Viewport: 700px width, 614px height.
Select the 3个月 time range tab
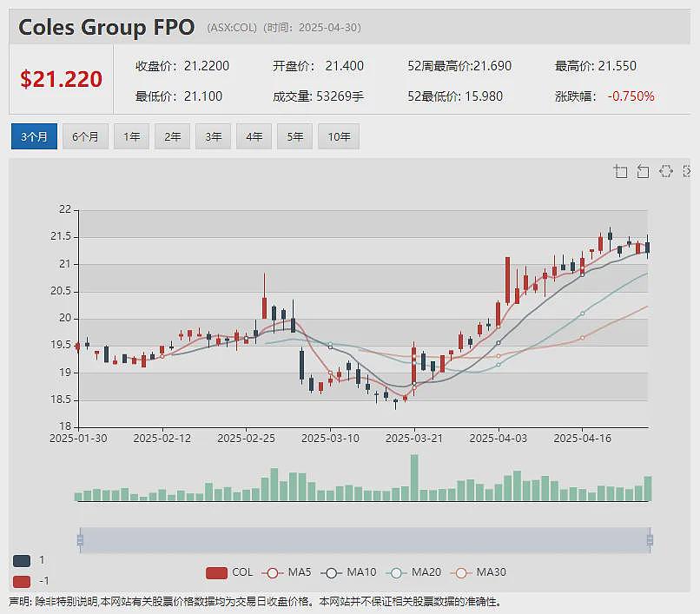[34, 136]
